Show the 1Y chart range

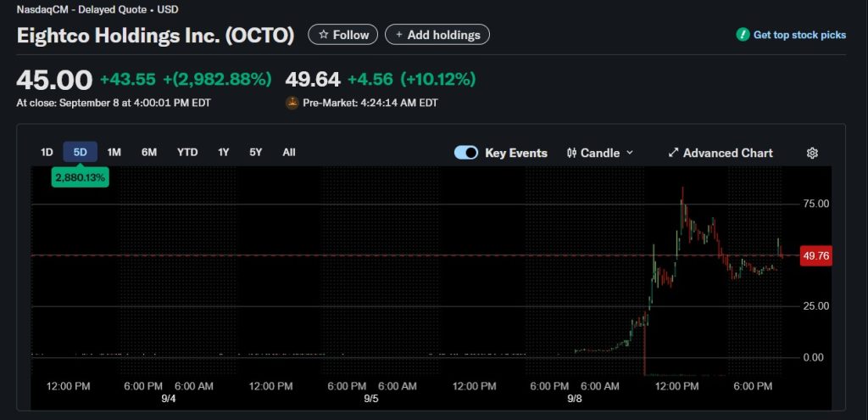pyautogui.click(x=223, y=153)
